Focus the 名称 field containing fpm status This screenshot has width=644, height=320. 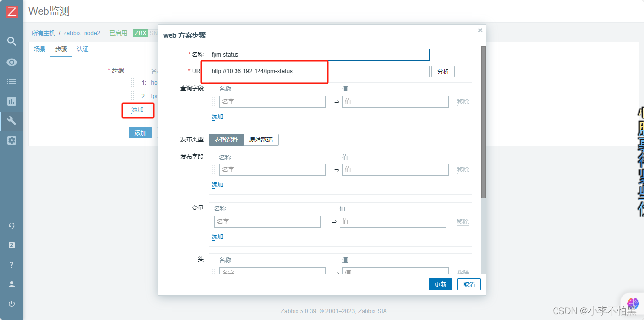[x=319, y=55]
